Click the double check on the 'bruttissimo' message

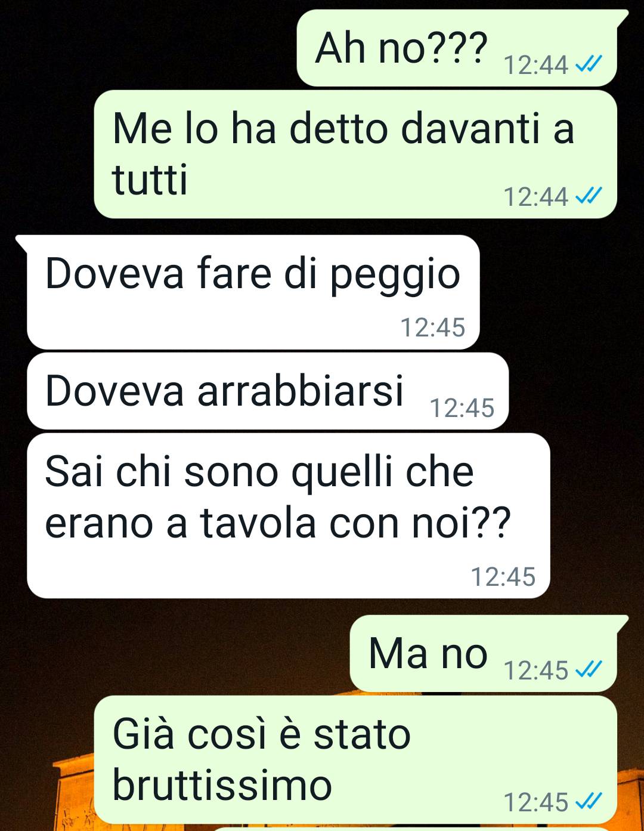pyautogui.click(x=589, y=801)
